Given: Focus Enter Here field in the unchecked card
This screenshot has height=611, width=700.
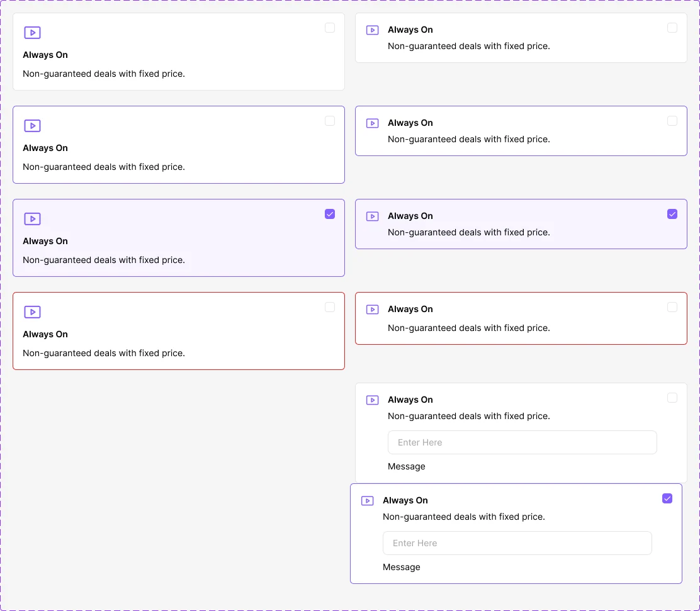Looking at the screenshot, I should click(x=522, y=442).
